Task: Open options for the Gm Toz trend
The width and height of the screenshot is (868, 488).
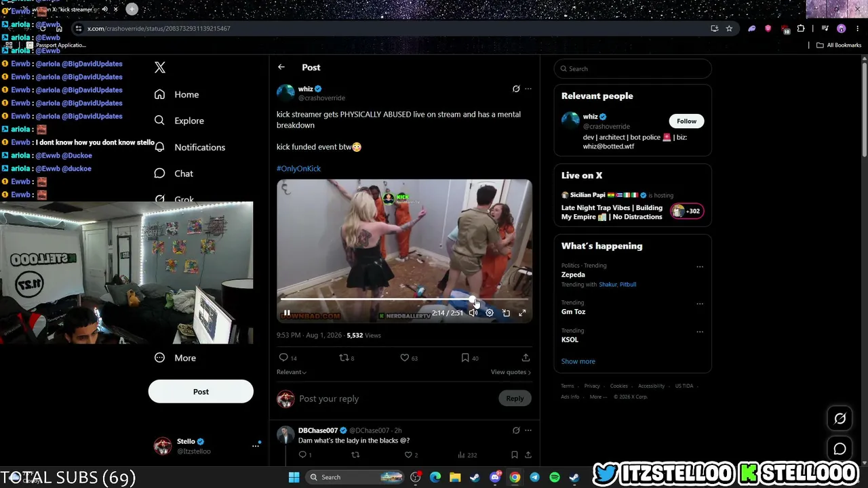Action: [x=700, y=304]
